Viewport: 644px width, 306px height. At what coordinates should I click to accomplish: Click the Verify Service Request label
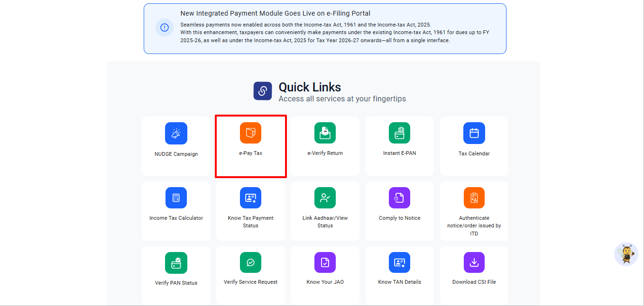(x=250, y=282)
